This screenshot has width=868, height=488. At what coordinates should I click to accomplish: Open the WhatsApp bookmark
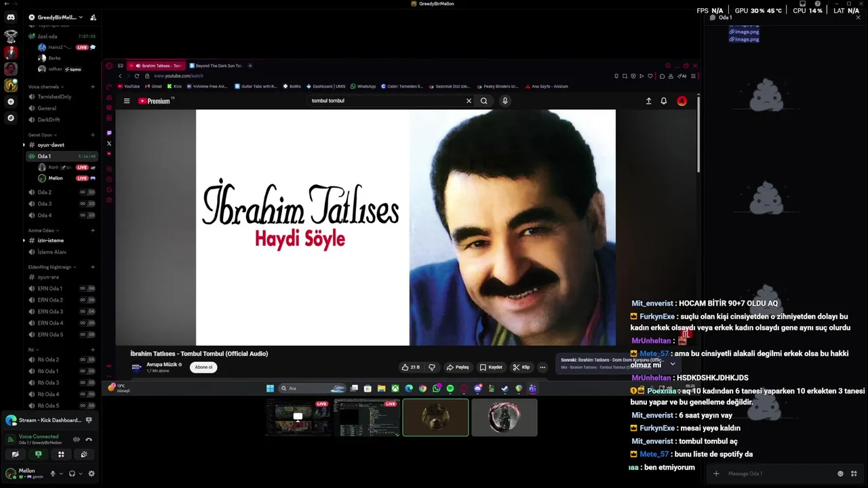pos(363,86)
